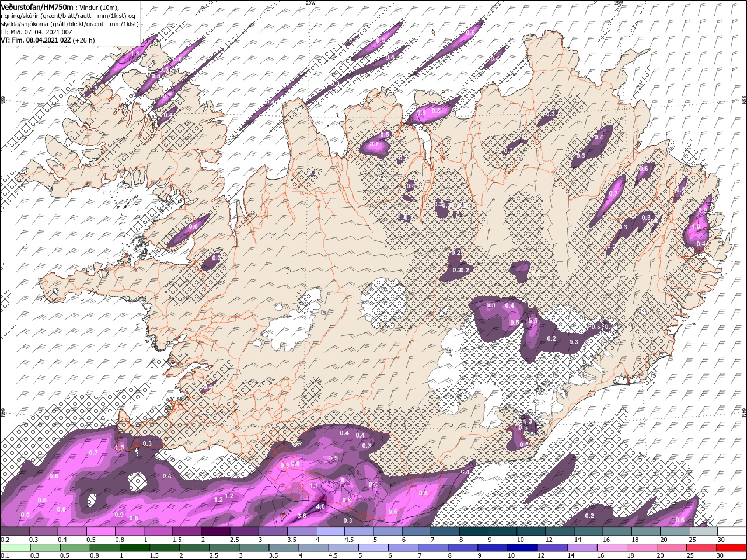This screenshot has width=747, height=560.
Task: Click the 'slydda/snjókoma' legend description line
Action: click(x=69, y=24)
